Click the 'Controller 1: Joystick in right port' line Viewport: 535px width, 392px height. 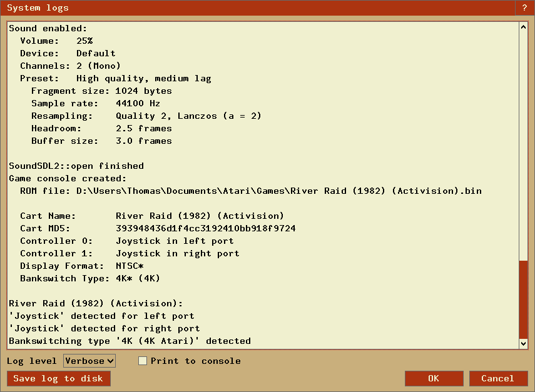coord(130,253)
